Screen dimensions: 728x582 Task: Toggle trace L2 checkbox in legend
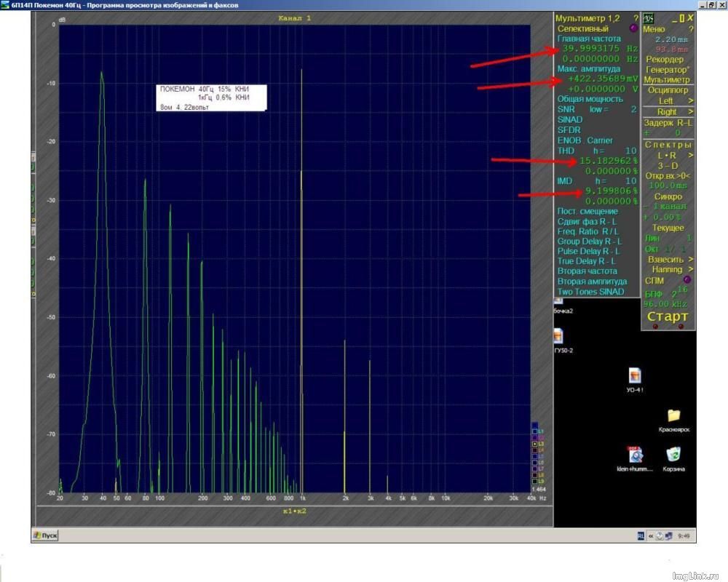coord(534,438)
